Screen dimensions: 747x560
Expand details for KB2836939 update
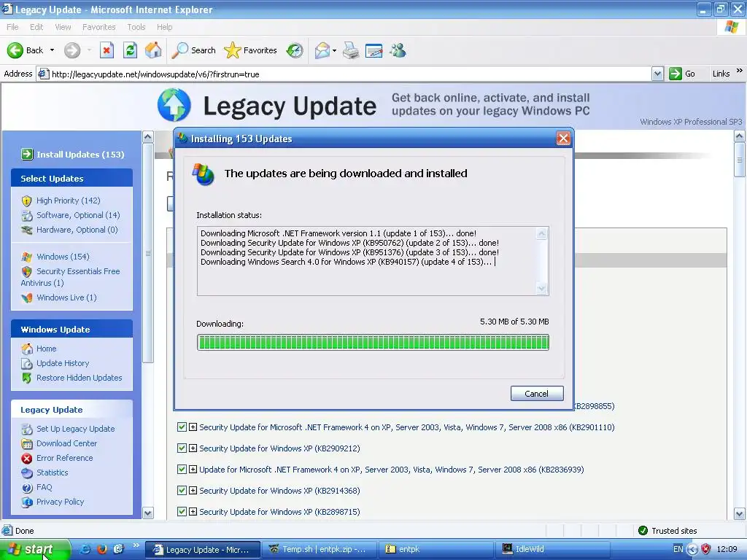[193, 469]
